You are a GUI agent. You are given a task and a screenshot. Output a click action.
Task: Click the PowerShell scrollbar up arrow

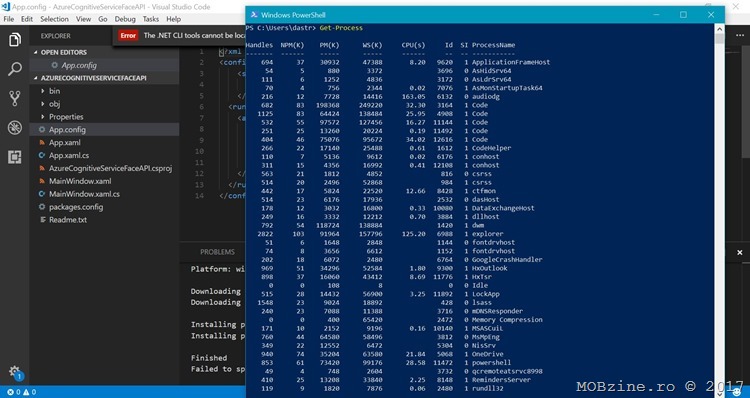pos(719,29)
